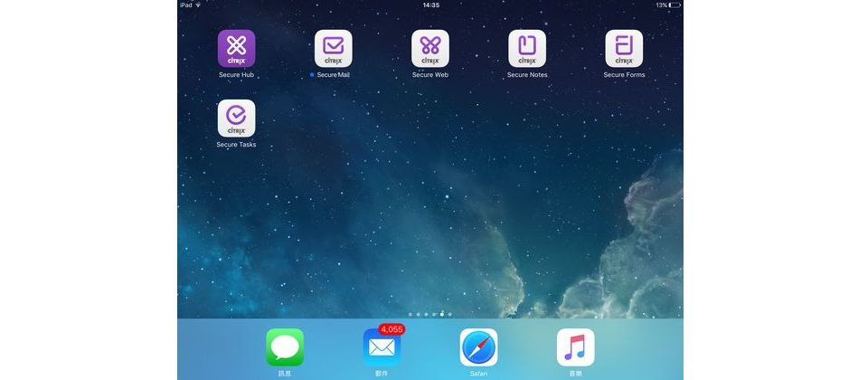Viewport: 868px width, 380px height.
Task: Tap the battery indicator in status bar
Action: click(675, 5)
